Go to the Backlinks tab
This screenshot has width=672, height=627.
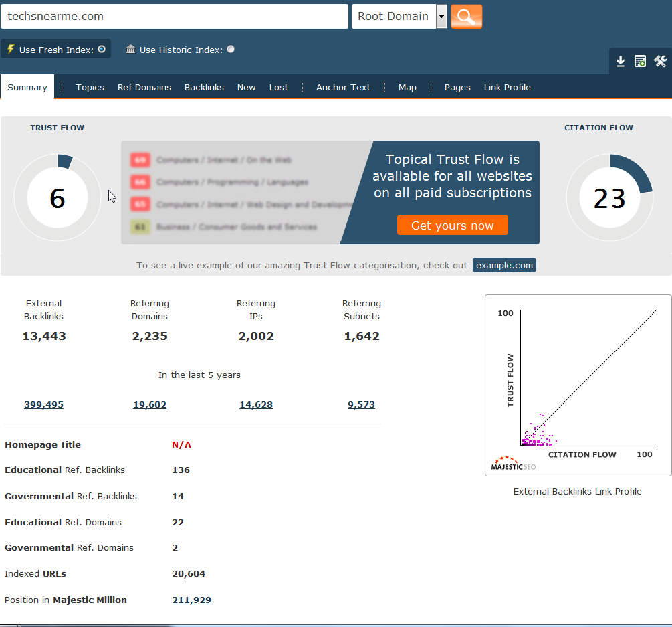204,87
